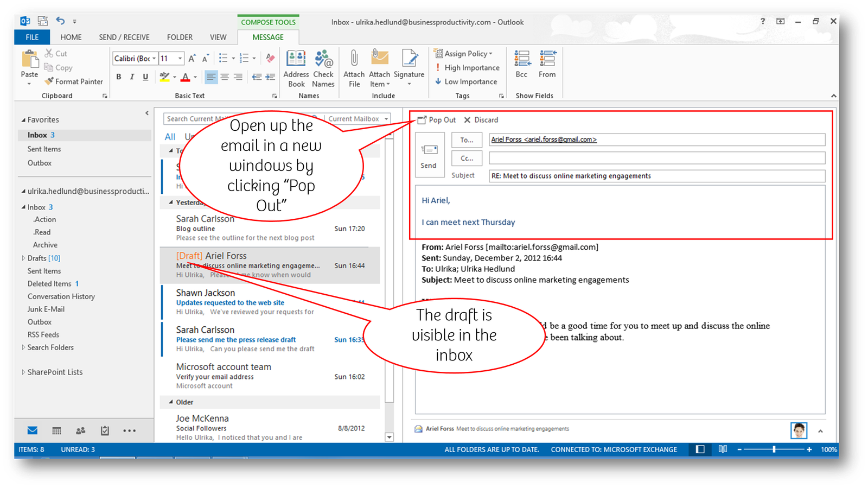Send the reply email
868x488 pixels.
(x=429, y=155)
